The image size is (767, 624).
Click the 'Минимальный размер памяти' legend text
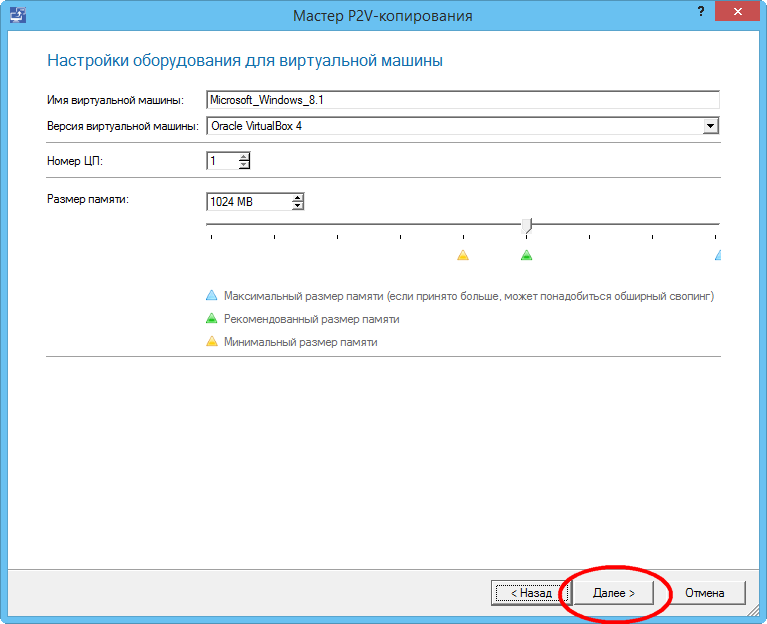300,342
